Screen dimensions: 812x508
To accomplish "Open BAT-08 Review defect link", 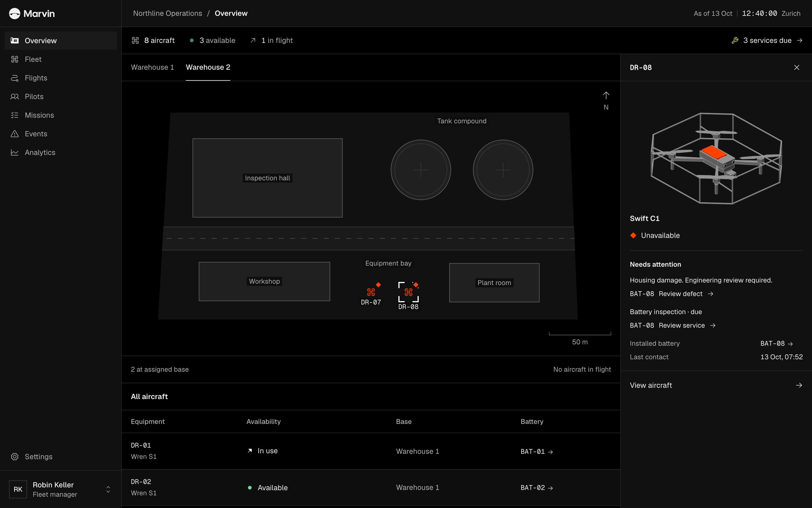I will (672, 294).
